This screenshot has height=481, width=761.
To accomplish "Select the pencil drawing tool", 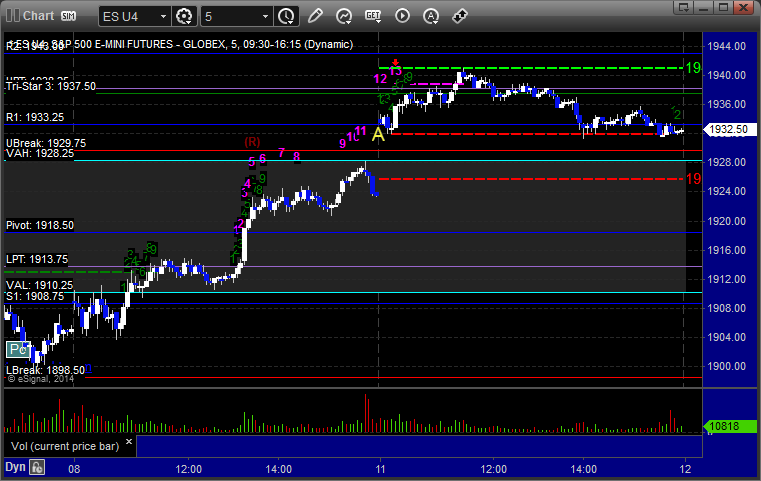I will point(315,16).
